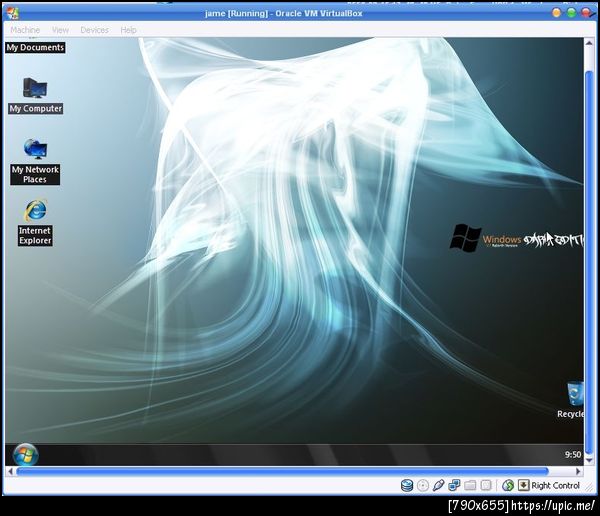The image size is (600, 516).
Task: Click the horizontal scrollbar left arrow
Action: click(10, 471)
